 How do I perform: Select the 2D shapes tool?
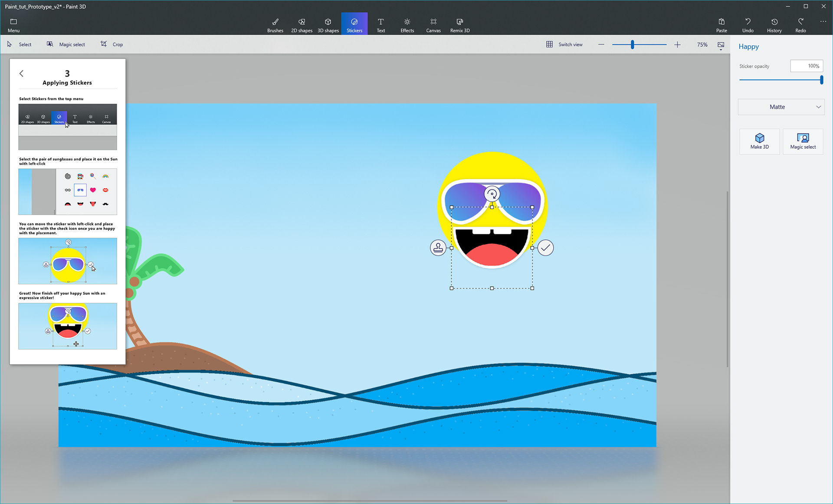302,25
